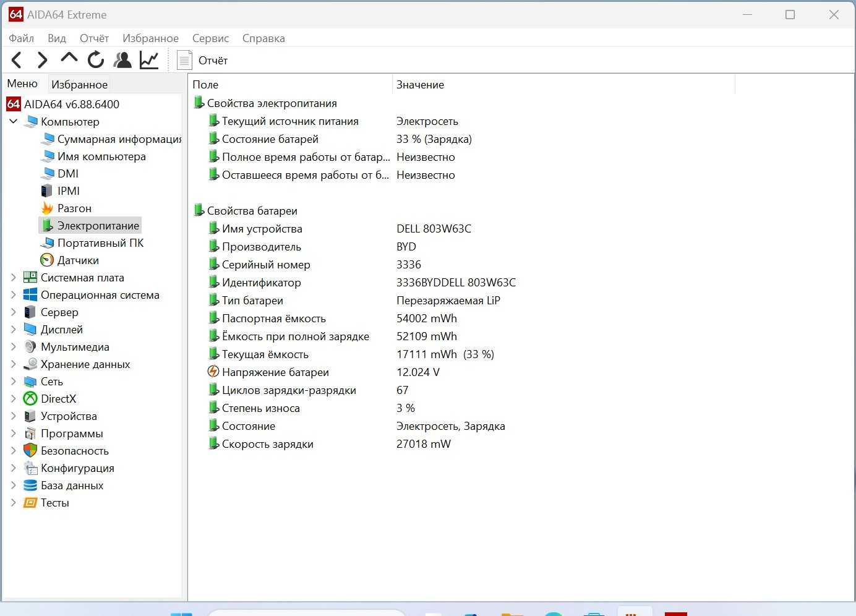Switch to the Избранное sidebar tab

pyautogui.click(x=79, y=85)
